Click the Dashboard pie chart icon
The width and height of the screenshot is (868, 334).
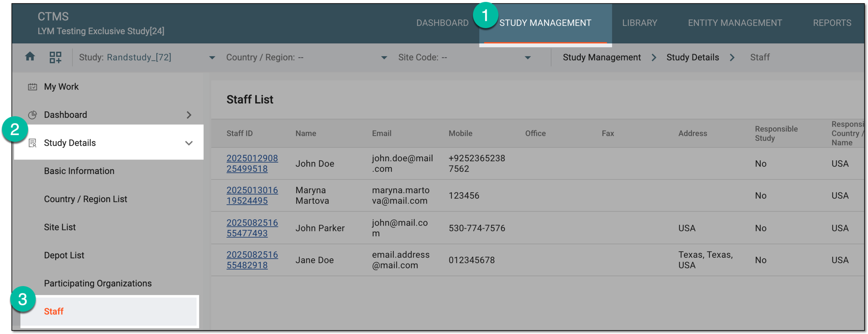click(x=32, y=115)
